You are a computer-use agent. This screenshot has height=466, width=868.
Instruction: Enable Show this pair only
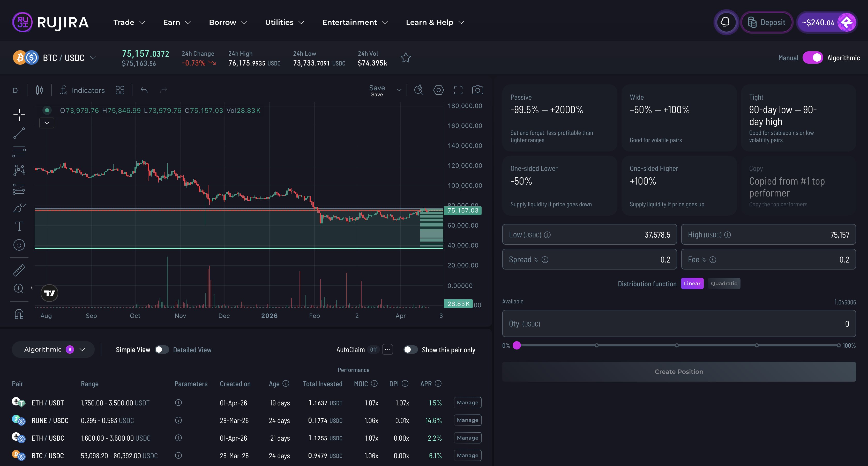tap(410, 349)
